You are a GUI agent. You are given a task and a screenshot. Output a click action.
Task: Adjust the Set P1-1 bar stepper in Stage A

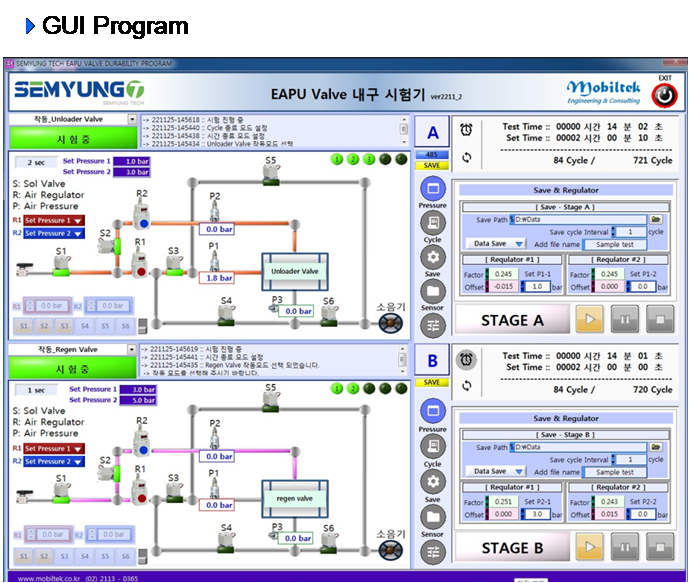523,286
